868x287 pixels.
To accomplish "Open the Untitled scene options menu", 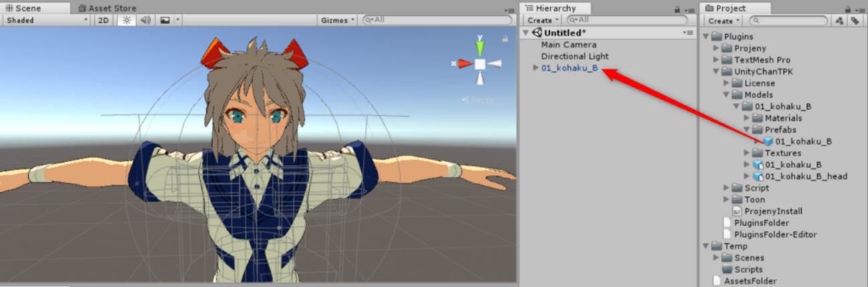I will pos(688,33).
